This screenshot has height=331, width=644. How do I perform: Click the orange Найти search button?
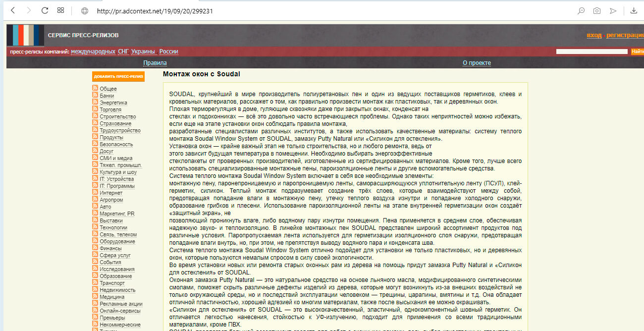coord(638,51)
